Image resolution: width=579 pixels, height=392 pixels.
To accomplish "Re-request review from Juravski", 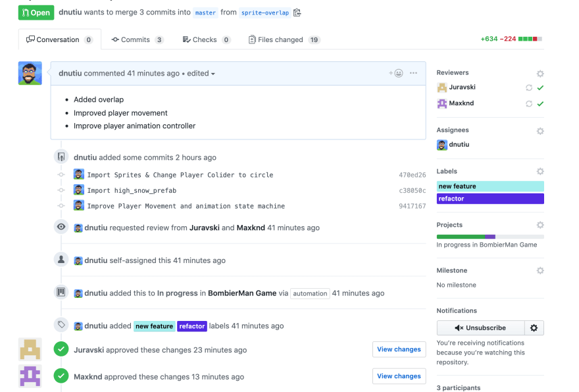I will [529, 88].
